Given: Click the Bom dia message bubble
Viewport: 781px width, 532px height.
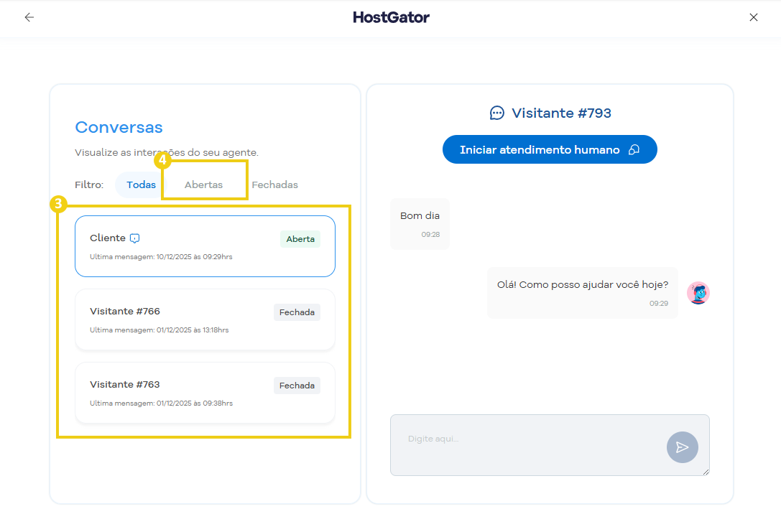Looking at the screenshot, I should [x=420, y=223].
